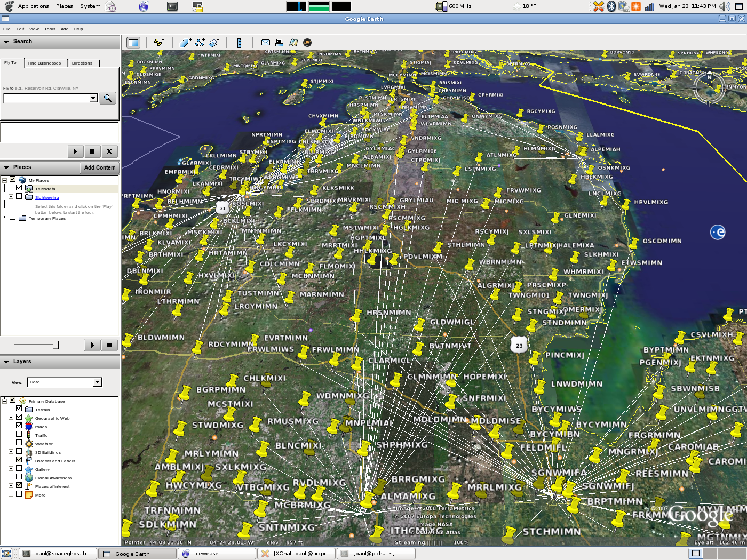This screenshot has width=747, height=560.
Task: Click the My Places globe icon
Action: tap(22, 180)
